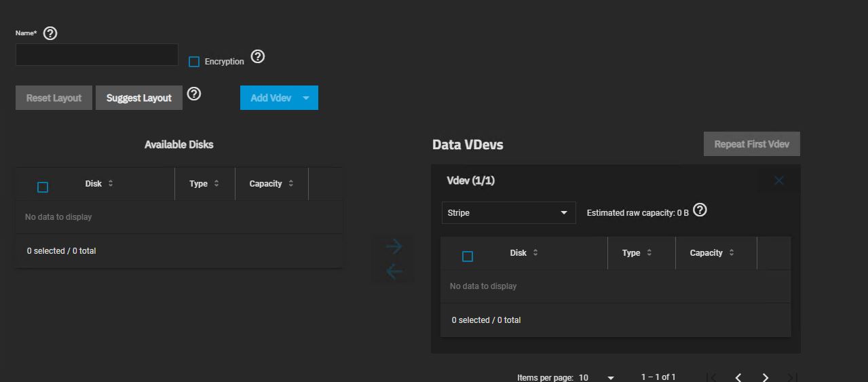This screenshot has height=382, width=868.
Task: Go to the previous page arrow
Action: 738,377
